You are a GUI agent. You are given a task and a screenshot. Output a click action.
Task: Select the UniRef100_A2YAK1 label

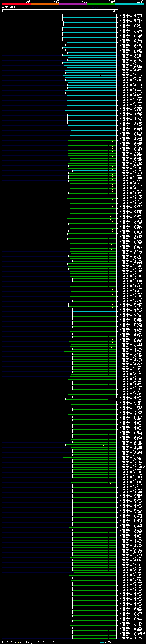131,37
